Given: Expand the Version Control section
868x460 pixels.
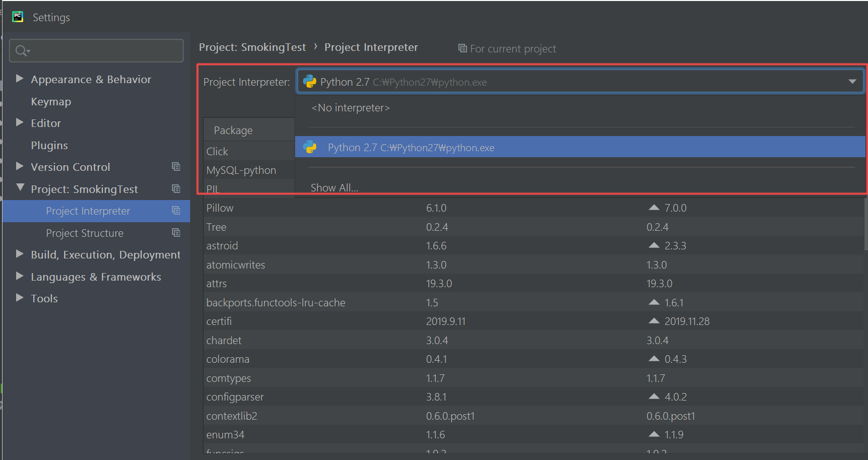Looking at the screenshot, I should [20, 166].
